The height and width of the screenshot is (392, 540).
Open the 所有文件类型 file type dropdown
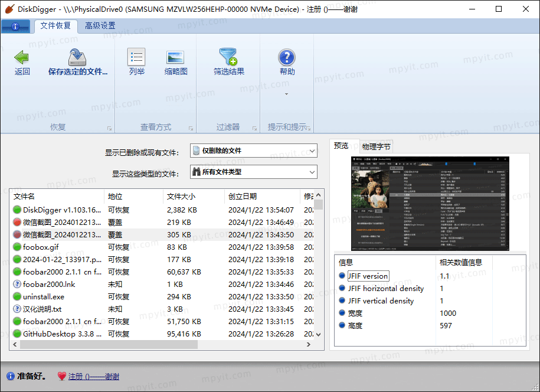[x=253, y=172]
